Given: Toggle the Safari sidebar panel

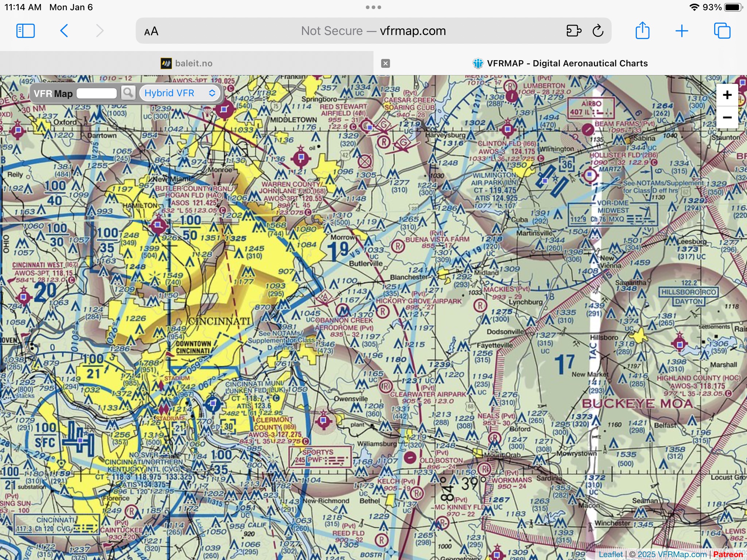Looking at the screenshot, I should click(26, 31).
